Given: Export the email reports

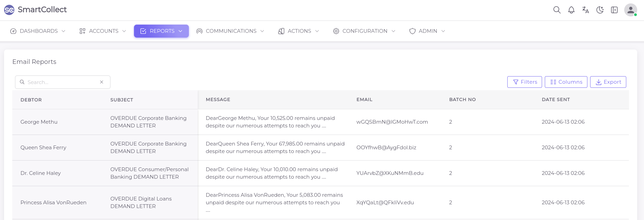Looking at the screenshot, I should (x=608, y=82).
